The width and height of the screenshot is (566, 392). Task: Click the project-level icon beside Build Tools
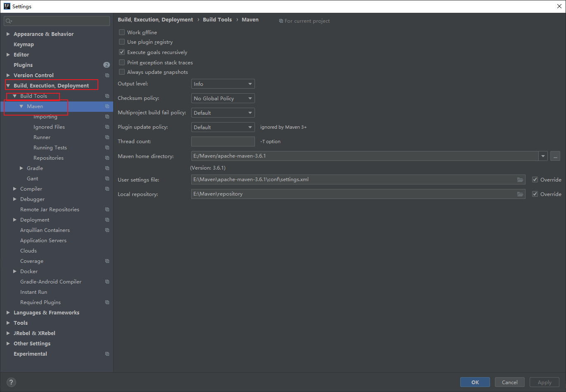107,96
